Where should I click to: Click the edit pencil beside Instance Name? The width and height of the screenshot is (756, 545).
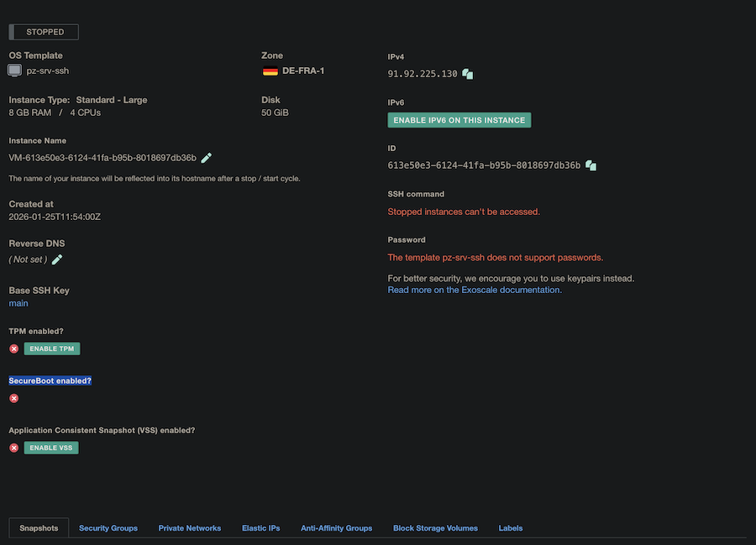[207, 158]
